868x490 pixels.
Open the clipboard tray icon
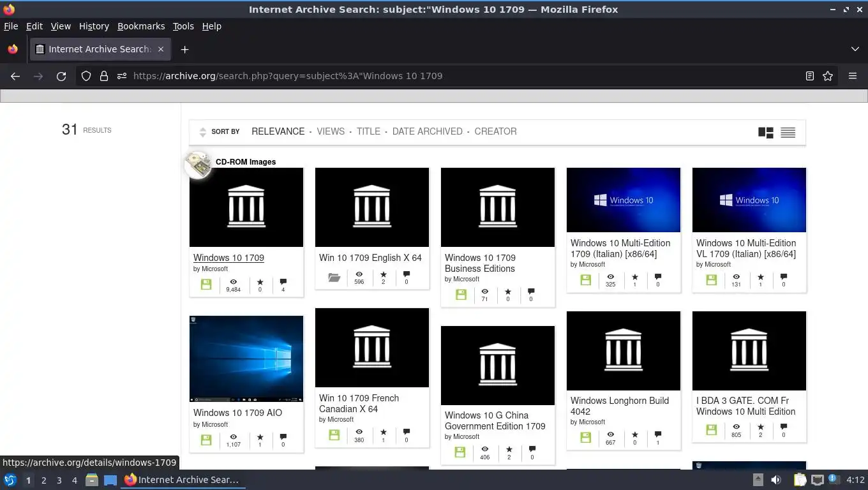(800, 480)
